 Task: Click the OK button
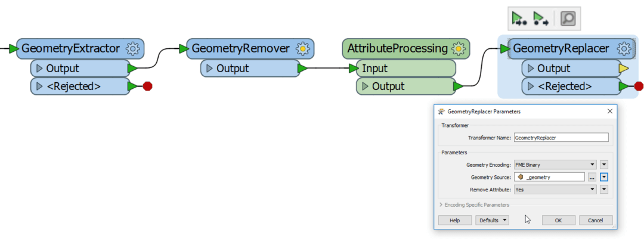click(x=558, y=220)
